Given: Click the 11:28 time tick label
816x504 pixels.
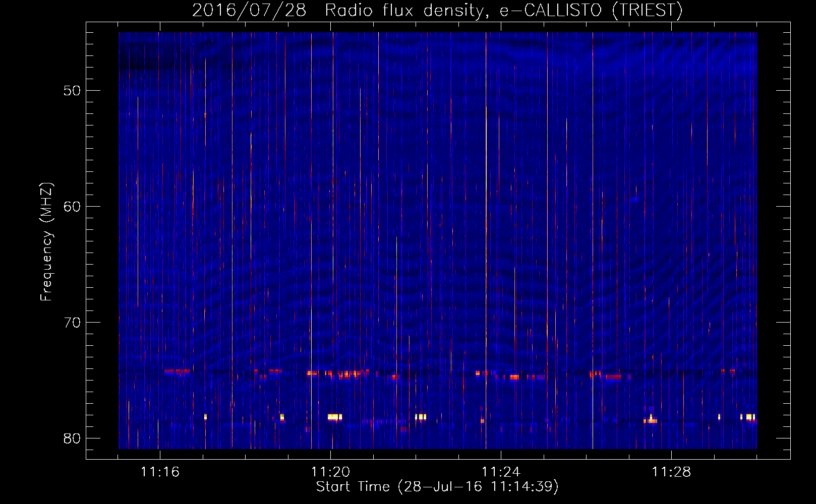Looking at the screenshot, I should [671, 472].
